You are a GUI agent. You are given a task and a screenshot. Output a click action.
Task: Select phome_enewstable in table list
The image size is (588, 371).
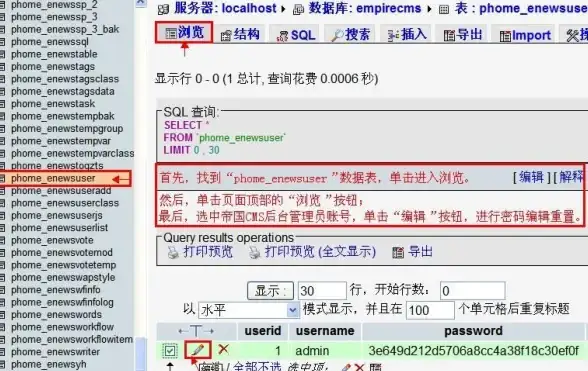pos(54,54)
